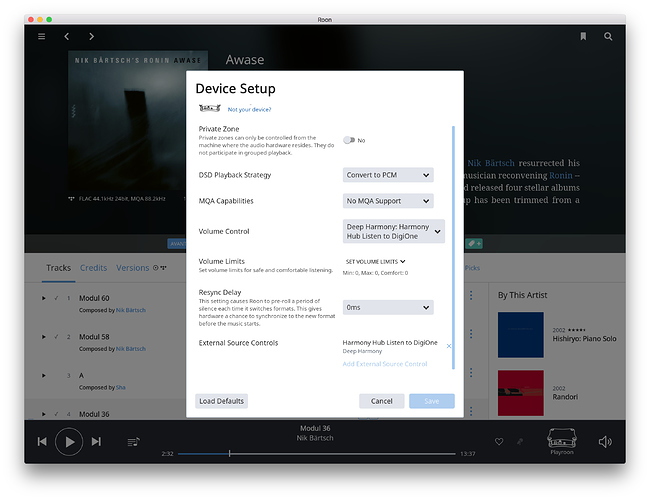Click the Load Defaults button
This screenshot has height=500, width=651.
pos(221,401)
